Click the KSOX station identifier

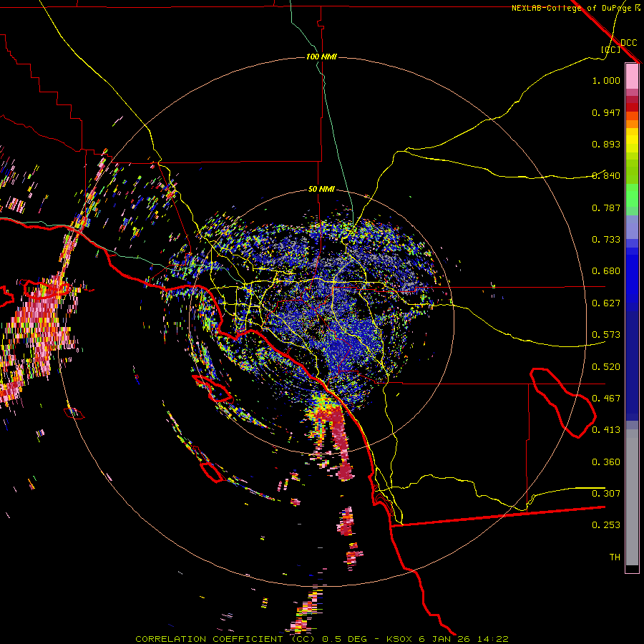point(399,639)
